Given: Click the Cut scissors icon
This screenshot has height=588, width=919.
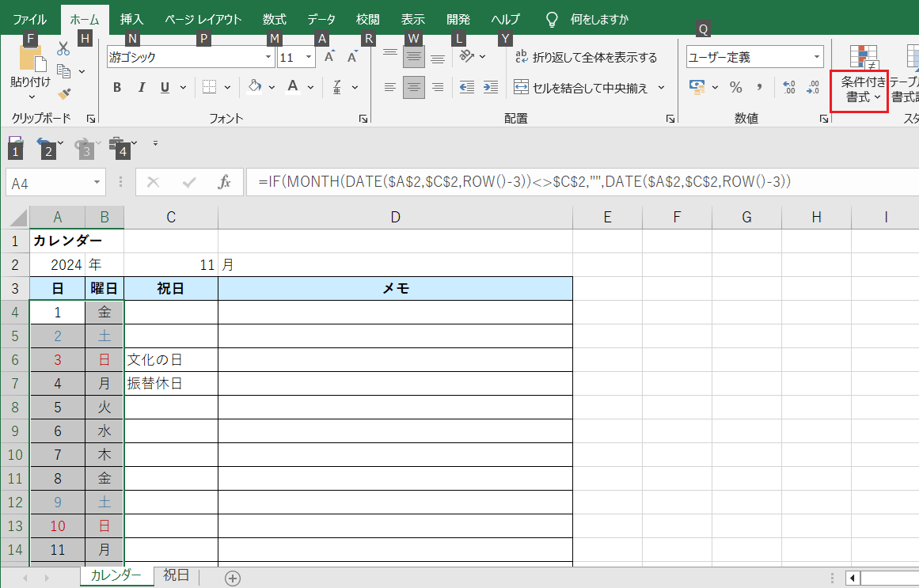Looking at the screenshot, I should tap(63, 50).
